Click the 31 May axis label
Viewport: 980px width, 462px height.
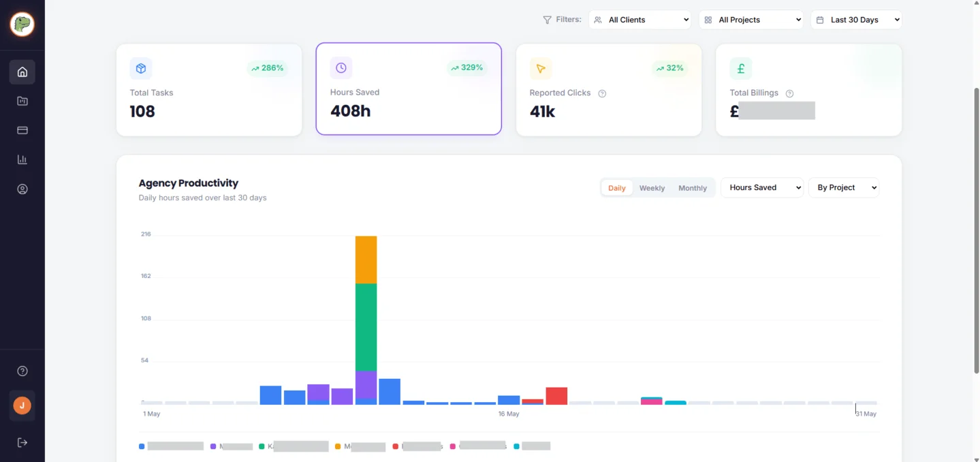click(x=866, y=414)
